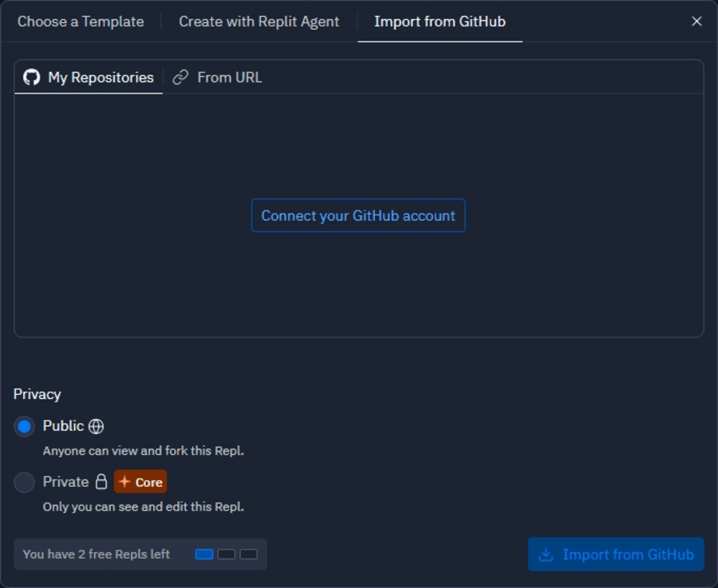The width and height of the screenshot is (718, 588).
Task: Click 'Anyone can view and fork this Repl.' text
Action: click(x=144, y=451)
